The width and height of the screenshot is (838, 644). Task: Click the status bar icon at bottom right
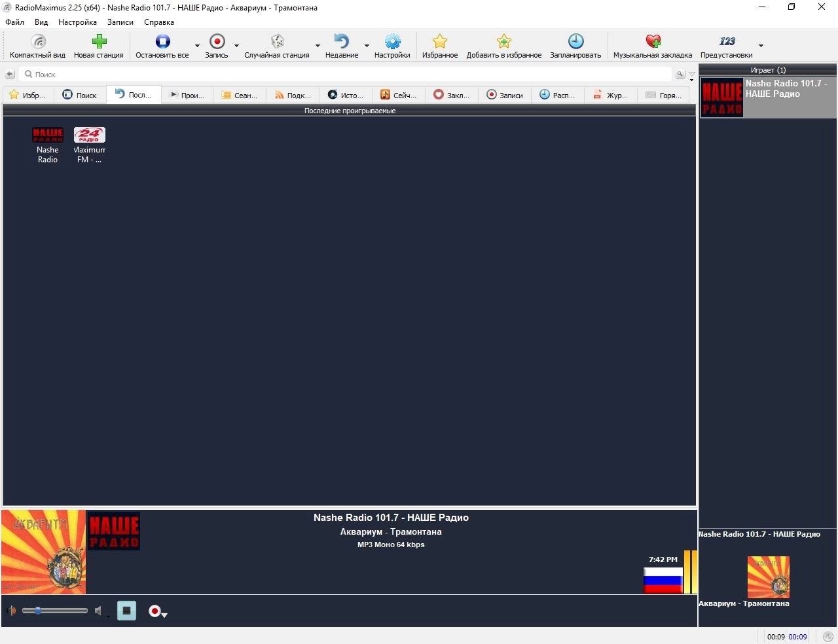(x=828, y=636)
